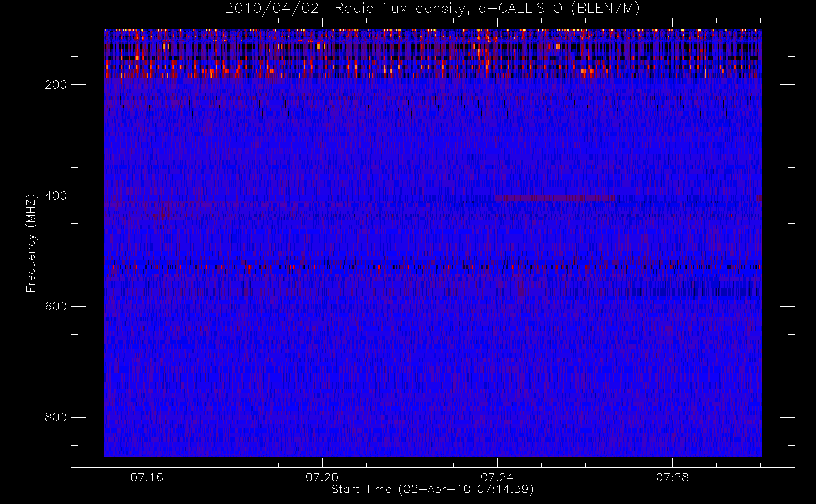Screen dimensions: 816x504
Task: Click the 07:16 time tick label
Action: pyautogui.click(x=147, y=477)
